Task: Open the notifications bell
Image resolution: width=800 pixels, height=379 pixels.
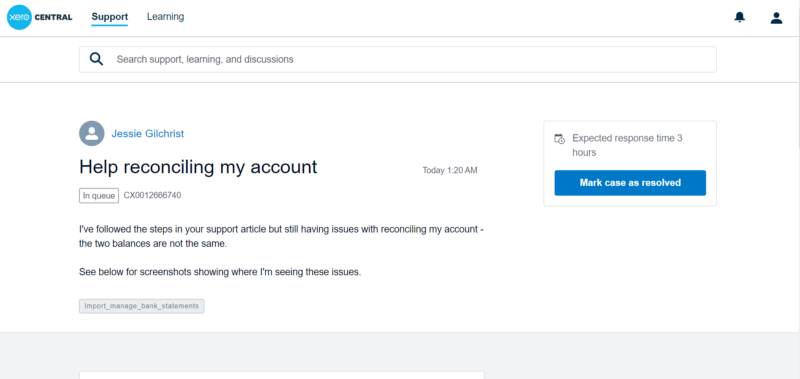Action: click(x=739, y=17)
